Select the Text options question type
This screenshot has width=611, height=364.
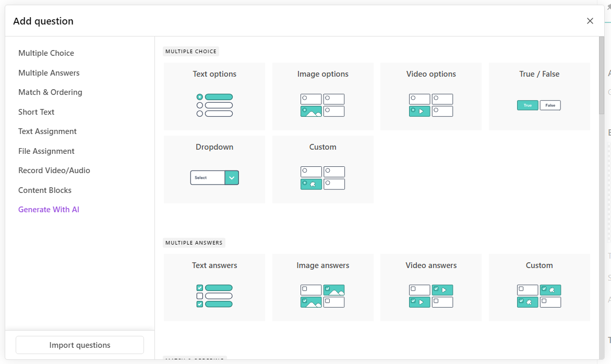point(214,96)
